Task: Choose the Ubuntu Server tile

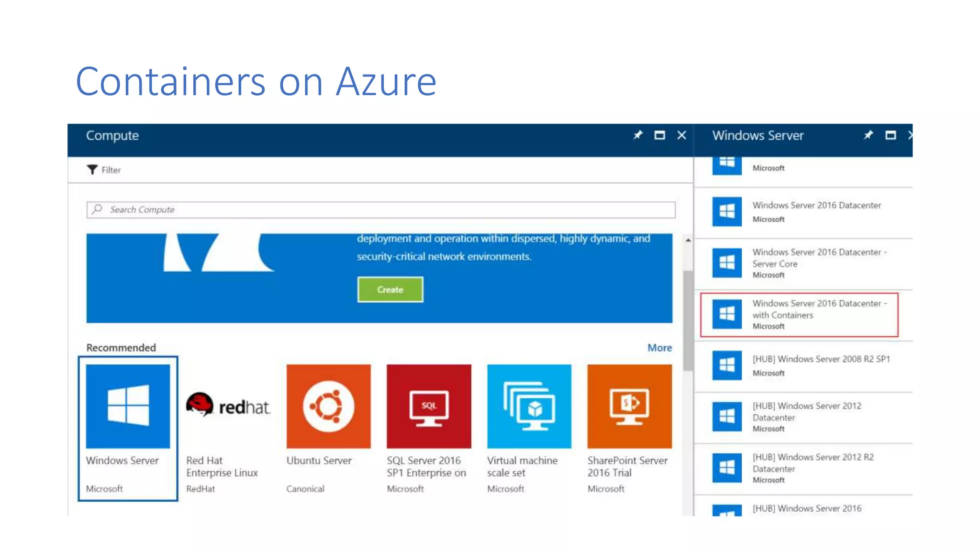Action: click(x=328, y=407)
